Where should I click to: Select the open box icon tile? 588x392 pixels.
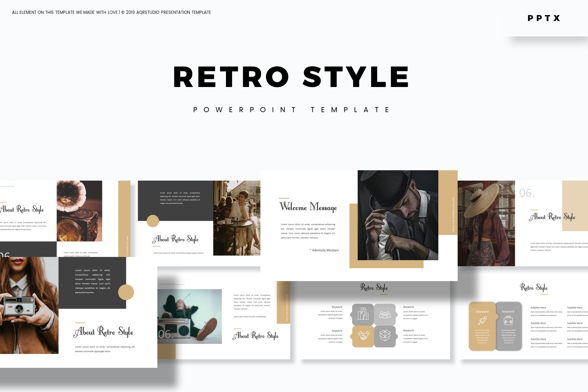385,336
